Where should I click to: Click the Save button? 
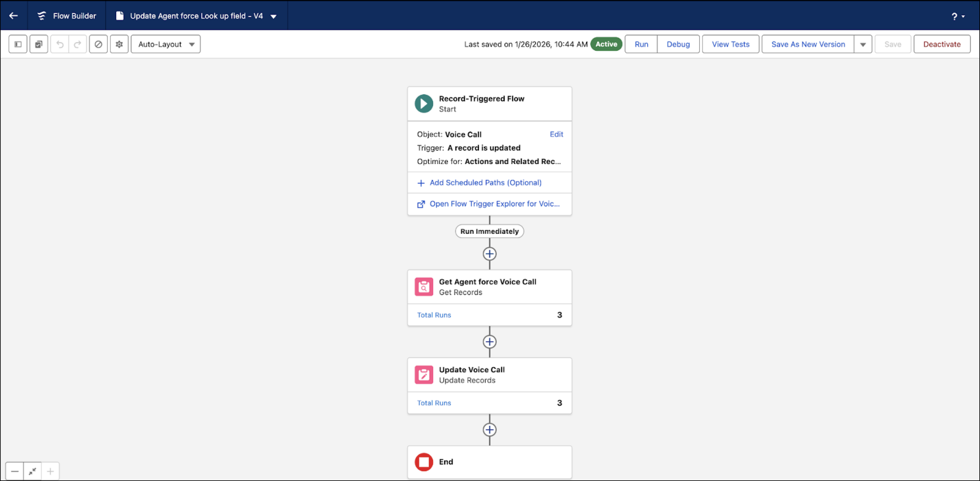coord(893,44)
